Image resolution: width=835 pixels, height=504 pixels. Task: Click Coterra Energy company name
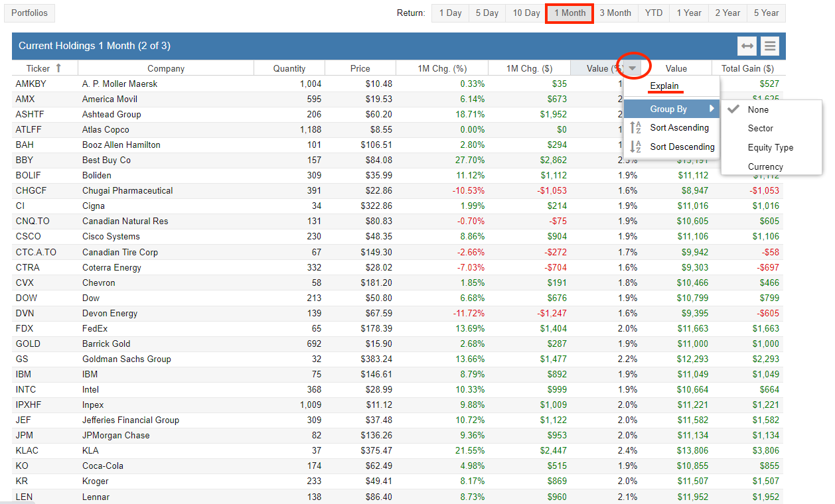point(112,267)
